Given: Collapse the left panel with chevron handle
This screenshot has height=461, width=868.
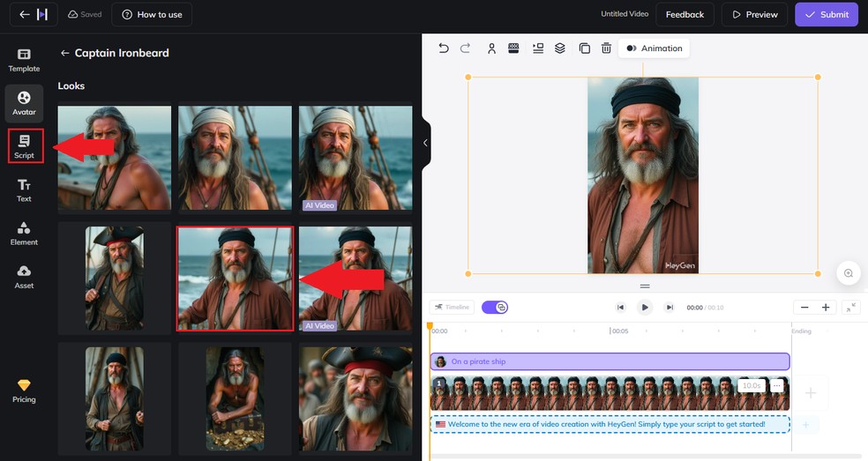Looking at the screenshot, I should tap(425, 143).
